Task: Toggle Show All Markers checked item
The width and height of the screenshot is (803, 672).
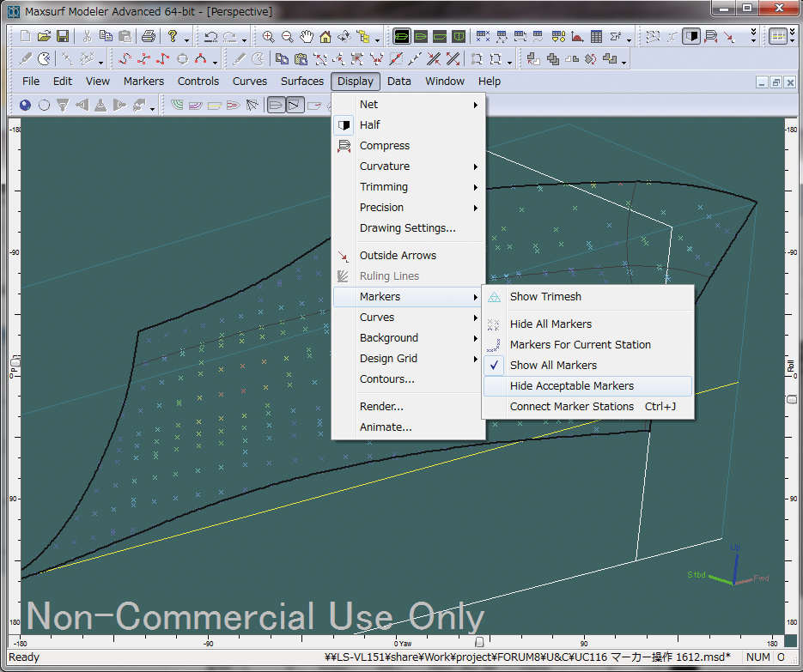Action: pyautogui.click(x=588, y=365)
